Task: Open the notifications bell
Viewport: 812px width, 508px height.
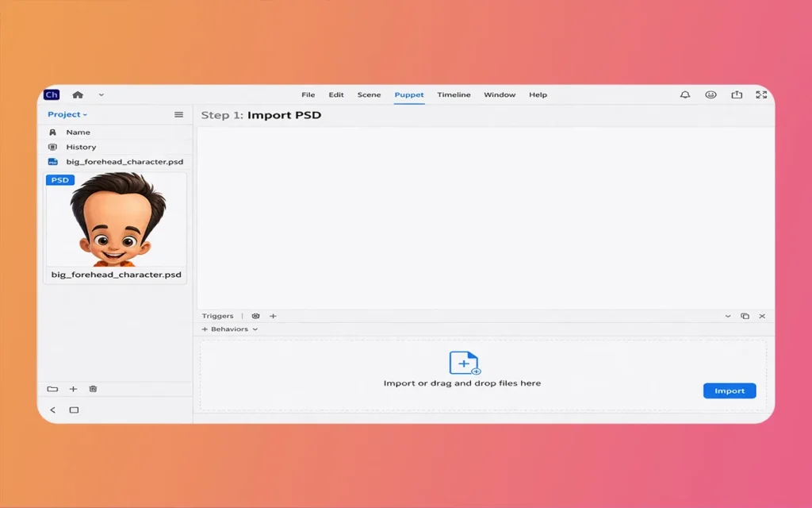Action: 685,94
